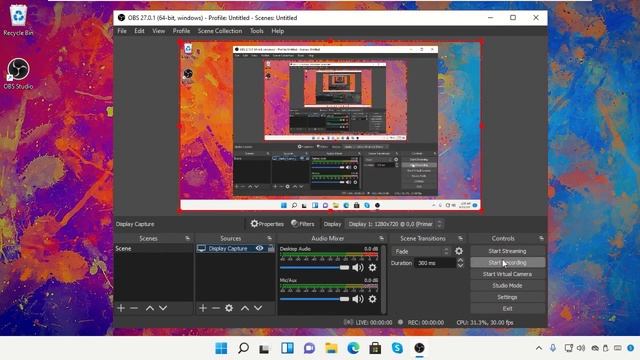Open the Profile menu

tap(181, 31)
